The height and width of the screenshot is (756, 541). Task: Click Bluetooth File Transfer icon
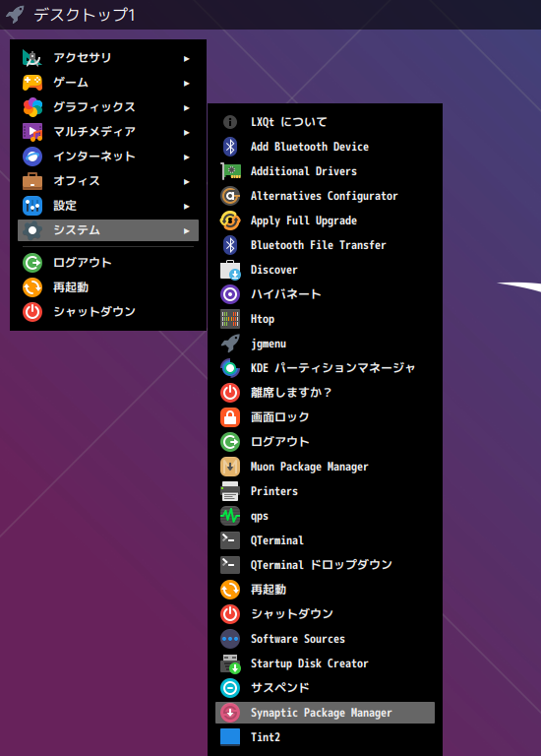coord(230,245)
